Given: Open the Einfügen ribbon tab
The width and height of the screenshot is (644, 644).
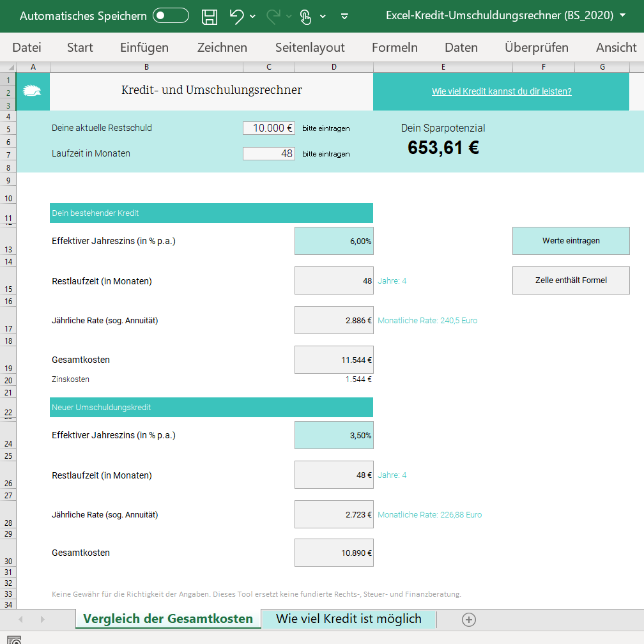Looking at the screenshot, I should click(144, 47).
